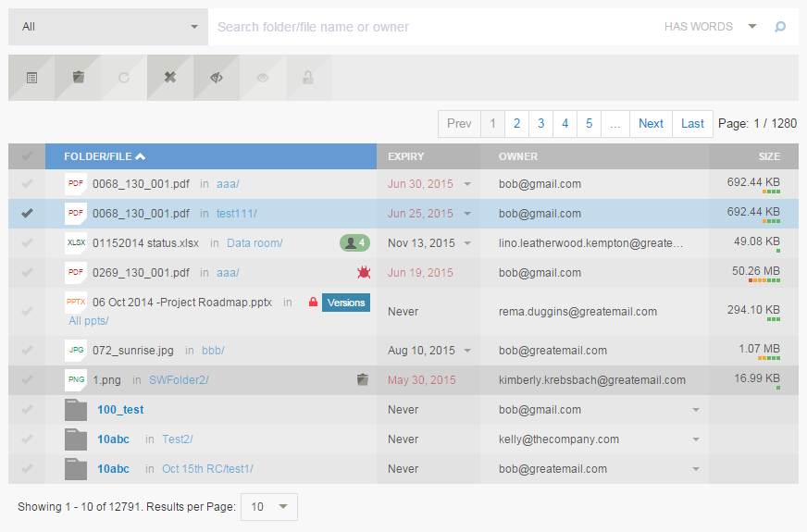Click red bug icon on 0269_130_001.pdf
The width and height of the screenshot is (807, 532).
[x=363, y=273]
